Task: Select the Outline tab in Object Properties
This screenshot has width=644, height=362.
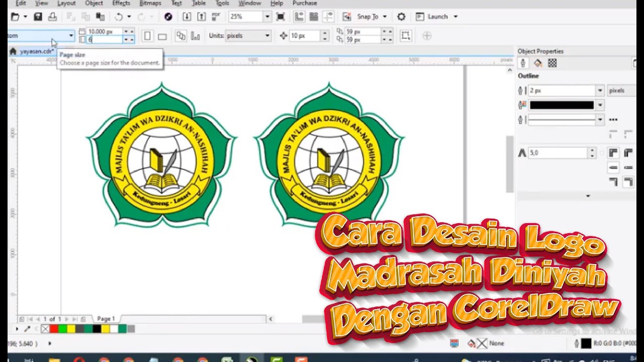Action: coord(523,63)
